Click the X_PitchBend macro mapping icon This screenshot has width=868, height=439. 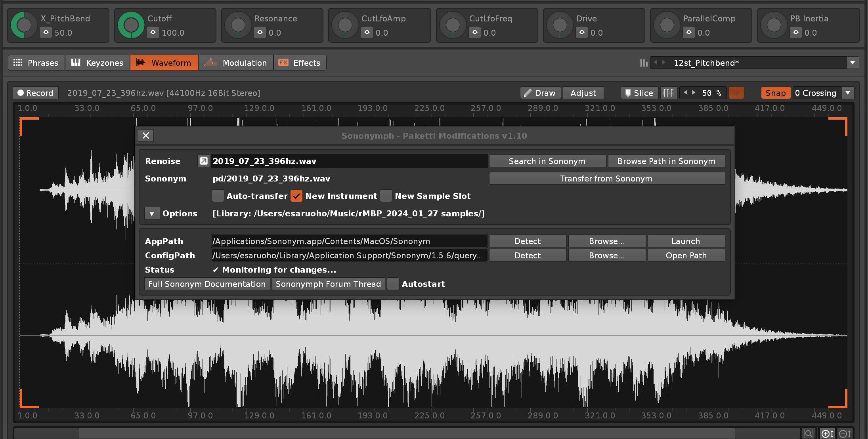[x=46, y=32]
